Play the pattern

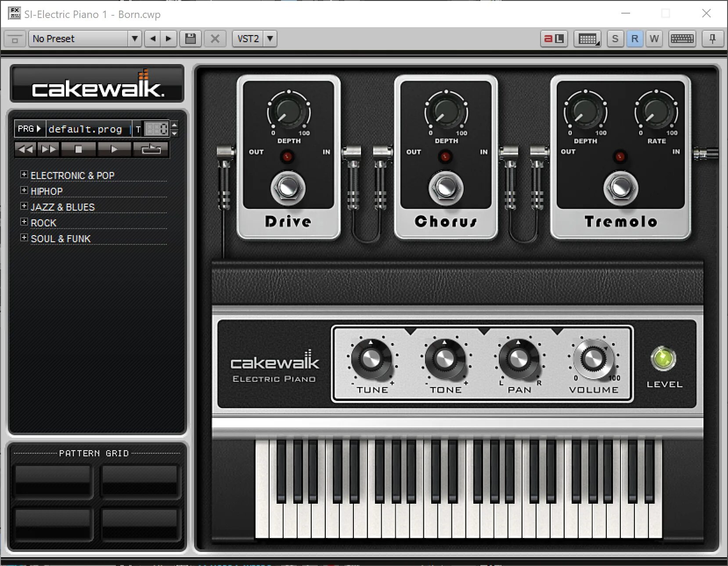(x=114, y=150)
